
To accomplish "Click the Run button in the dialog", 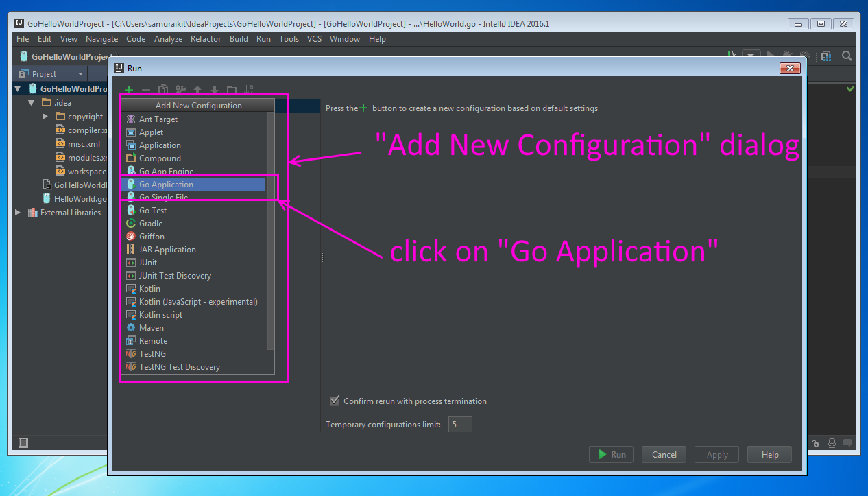I will (612, 454).
